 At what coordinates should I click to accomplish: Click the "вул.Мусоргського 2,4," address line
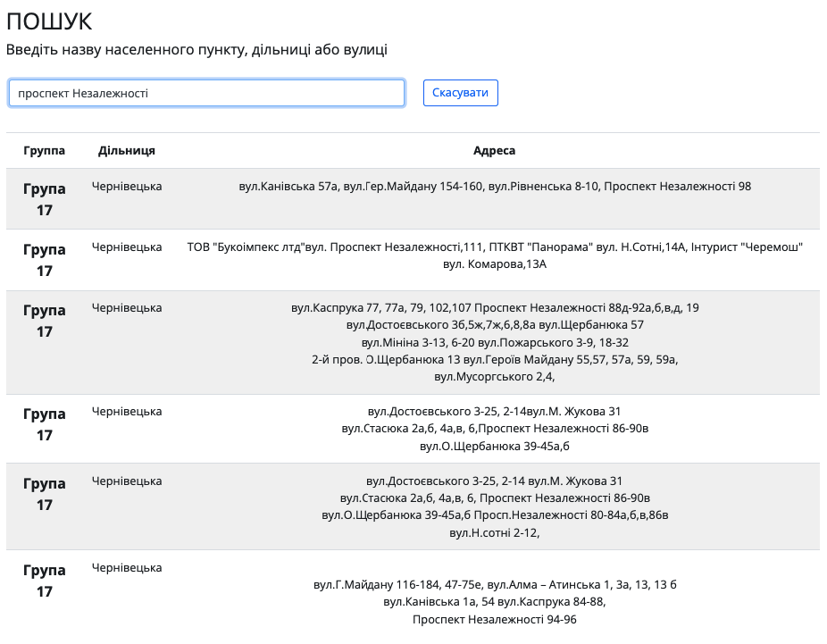click(x=495, y=377)
